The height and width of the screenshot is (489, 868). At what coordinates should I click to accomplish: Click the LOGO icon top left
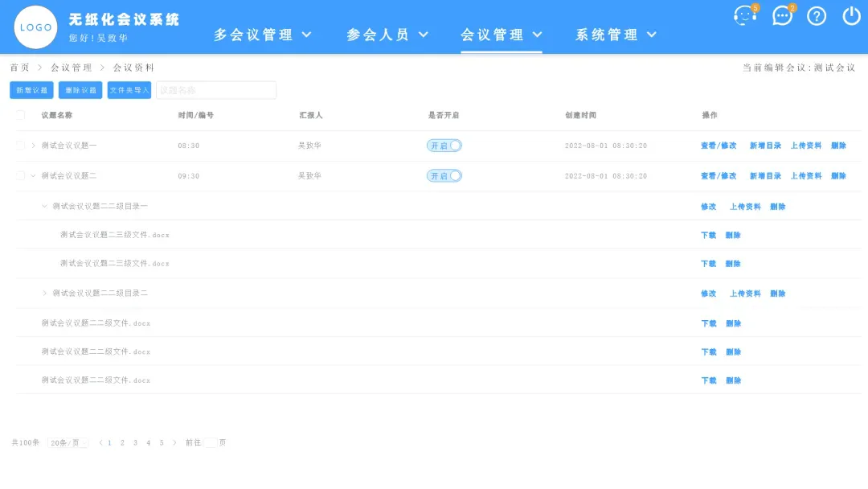pyautogui.click(x=35, y=27)
